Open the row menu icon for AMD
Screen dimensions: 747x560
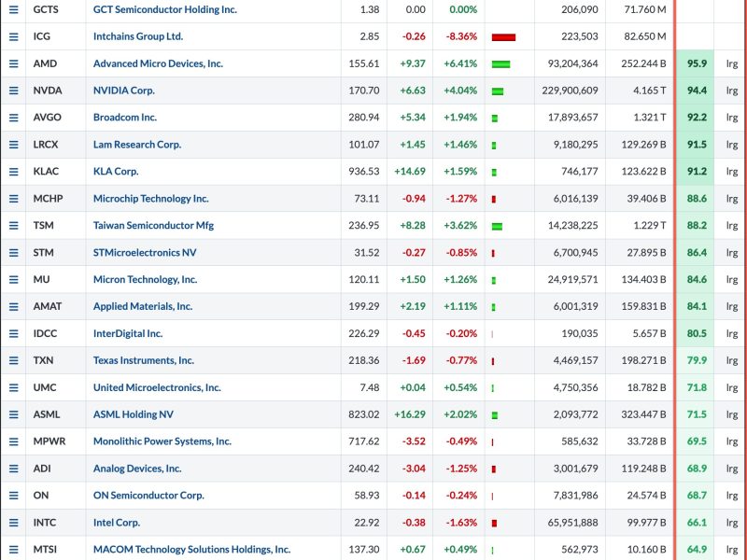pos(13,63)
